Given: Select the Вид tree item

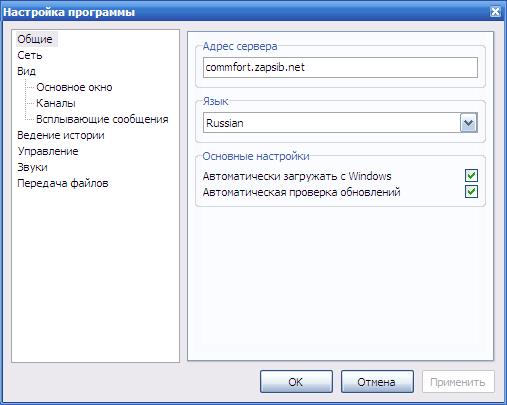Looking at the screenshot, I should click(26, 71).
